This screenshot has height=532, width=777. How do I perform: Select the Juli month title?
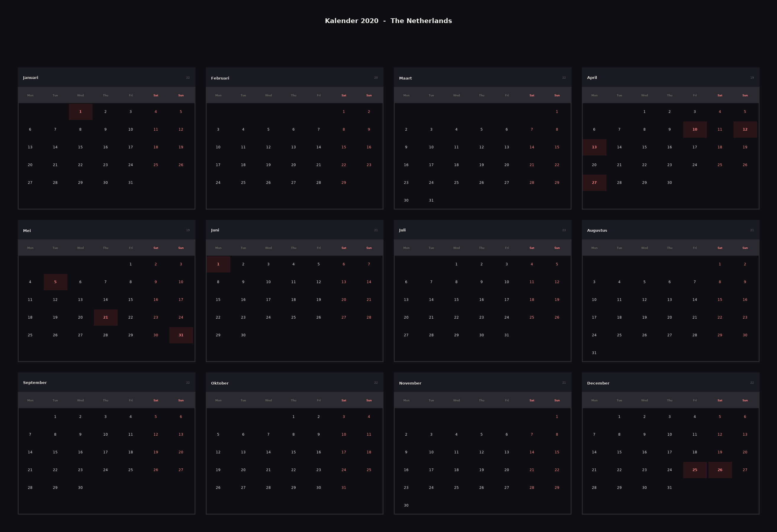(x=402, y=230)
